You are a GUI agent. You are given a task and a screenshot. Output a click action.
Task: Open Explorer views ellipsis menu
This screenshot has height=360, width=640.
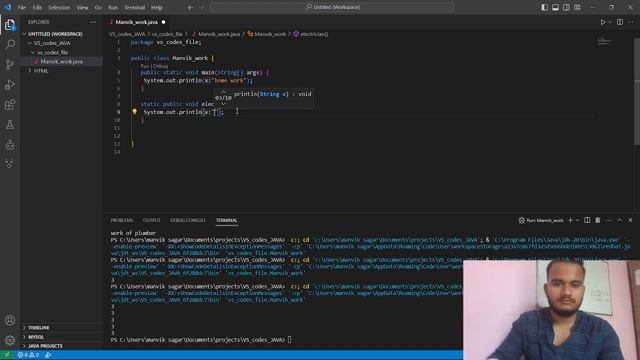click(93, 22)
